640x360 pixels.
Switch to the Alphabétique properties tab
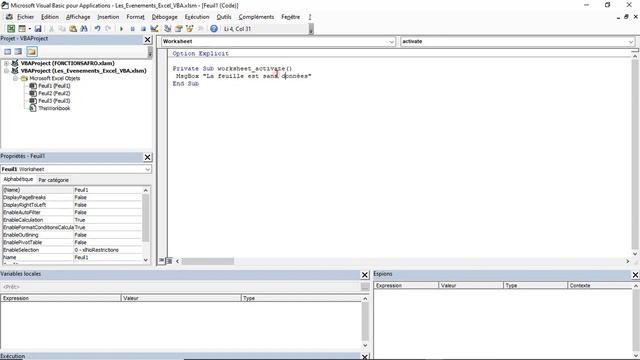point(18,179)
